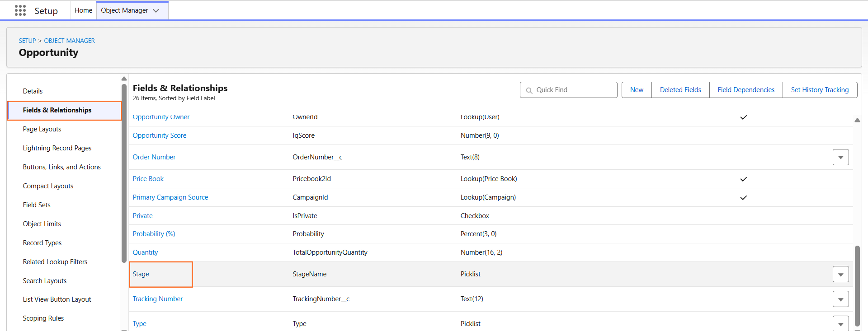
Task: Open the Type row actions dropdown
Action: click(x=840, y=323)
